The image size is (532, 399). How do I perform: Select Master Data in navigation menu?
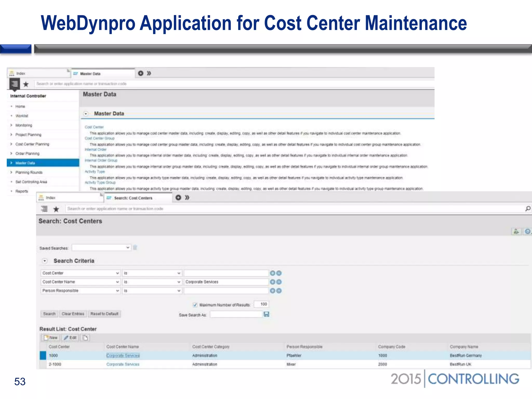point(43,163)
